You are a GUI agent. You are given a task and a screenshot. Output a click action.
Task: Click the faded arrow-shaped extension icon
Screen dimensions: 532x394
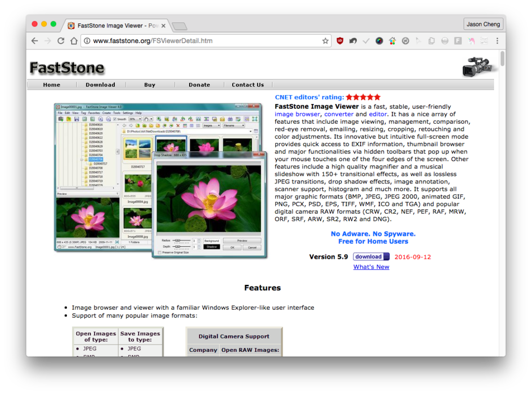click(x=418, y=41)
